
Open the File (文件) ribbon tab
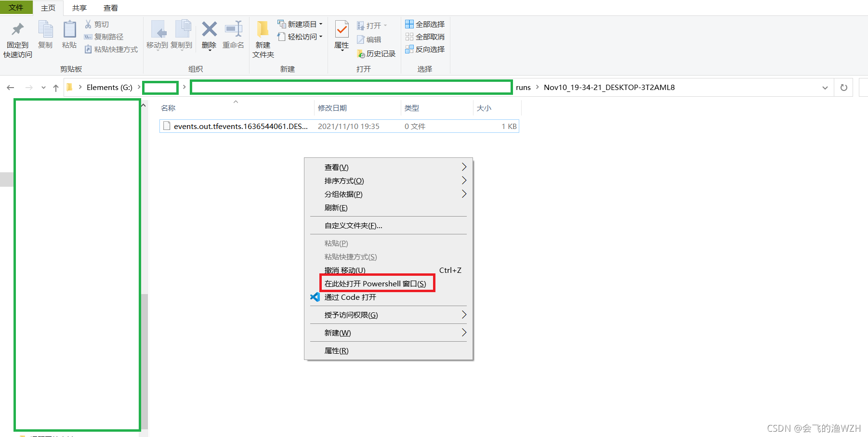coord(16,7)
